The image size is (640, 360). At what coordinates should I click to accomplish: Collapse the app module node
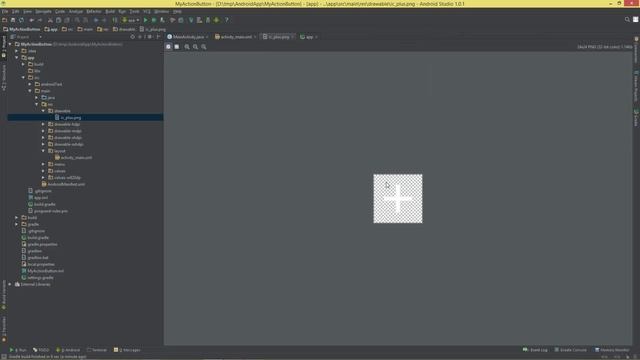pos(17,58)
